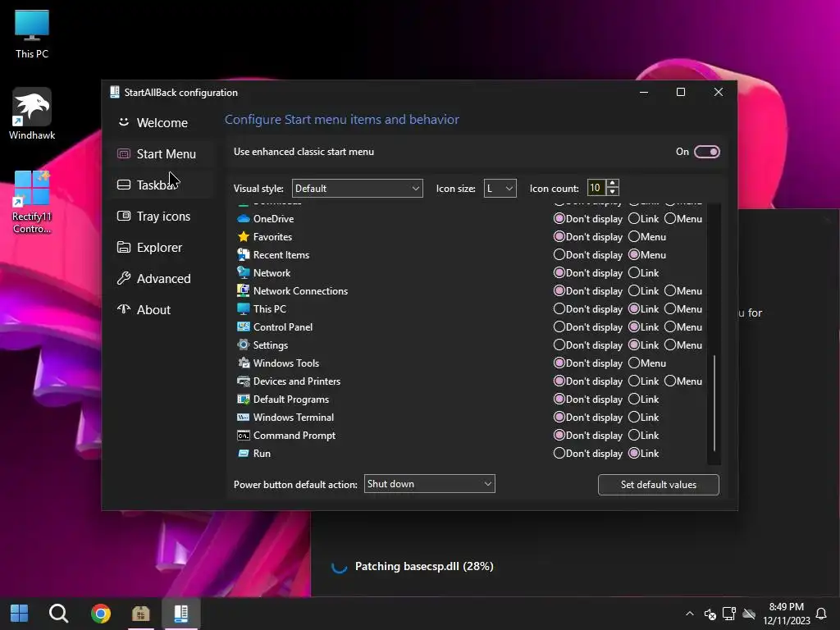
Task: Select the Start Menu section
Action: pyautogui.click(x=162, y=153)
